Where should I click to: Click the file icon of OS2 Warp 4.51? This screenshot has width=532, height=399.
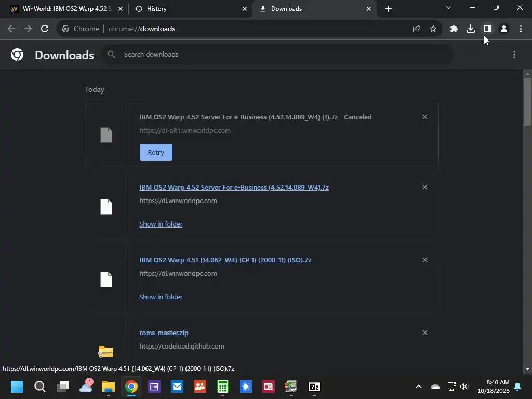(x=106, y=279)
